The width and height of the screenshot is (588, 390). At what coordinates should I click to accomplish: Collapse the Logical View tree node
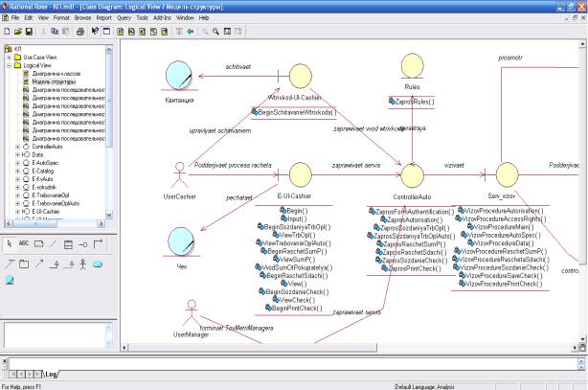coord(9,65)
